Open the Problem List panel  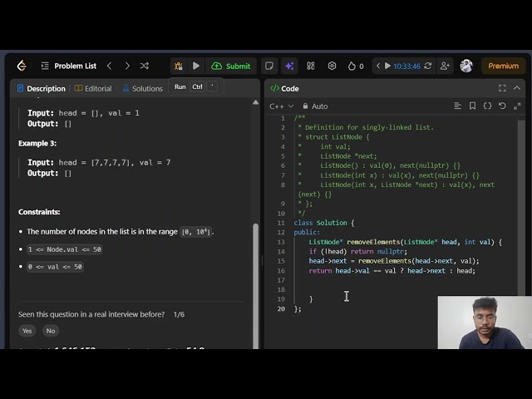pyautogui.click(x=69, y=66)
